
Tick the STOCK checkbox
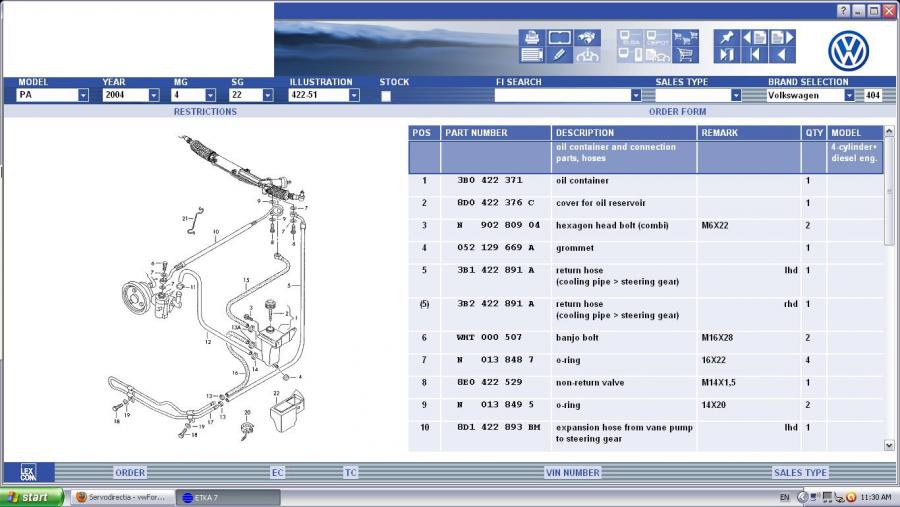point(386,96)
